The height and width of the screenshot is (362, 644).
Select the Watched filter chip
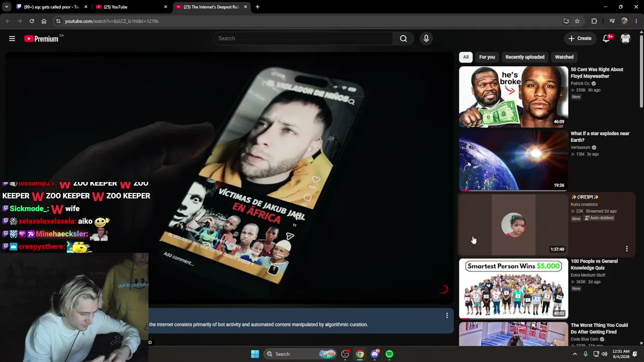[564, 57]
